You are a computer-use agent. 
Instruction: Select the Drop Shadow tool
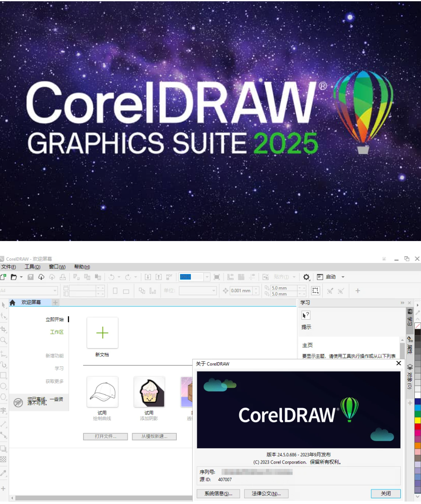coord(3,449)
